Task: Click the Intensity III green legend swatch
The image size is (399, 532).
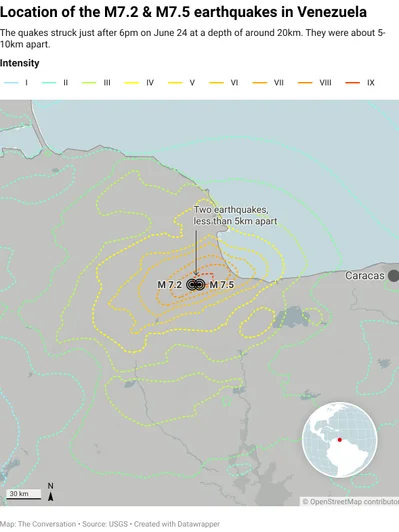Action: pyautogui.click(x=89, y=83)
